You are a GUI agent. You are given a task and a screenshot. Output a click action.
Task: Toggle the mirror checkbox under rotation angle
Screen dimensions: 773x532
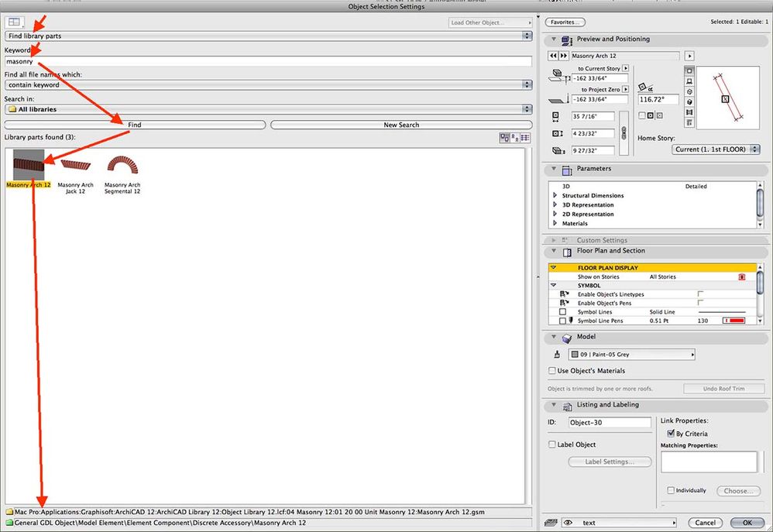click(x=642, y=115)
